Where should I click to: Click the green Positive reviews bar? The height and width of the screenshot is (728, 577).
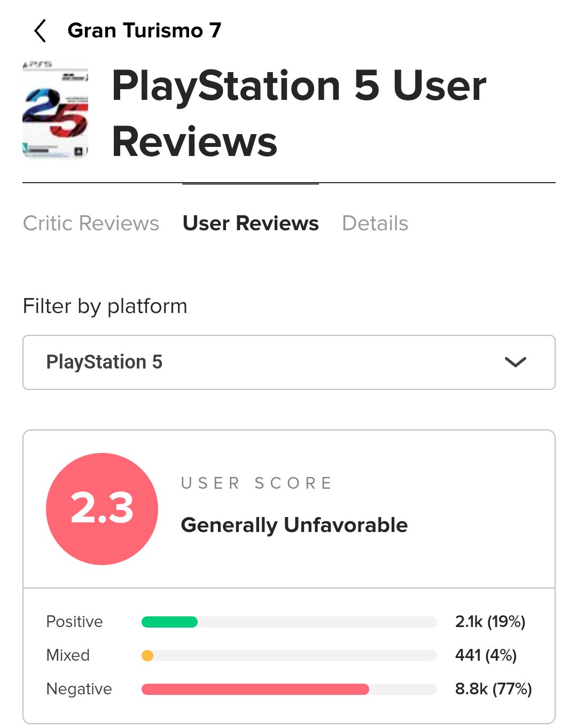[169, 622]
